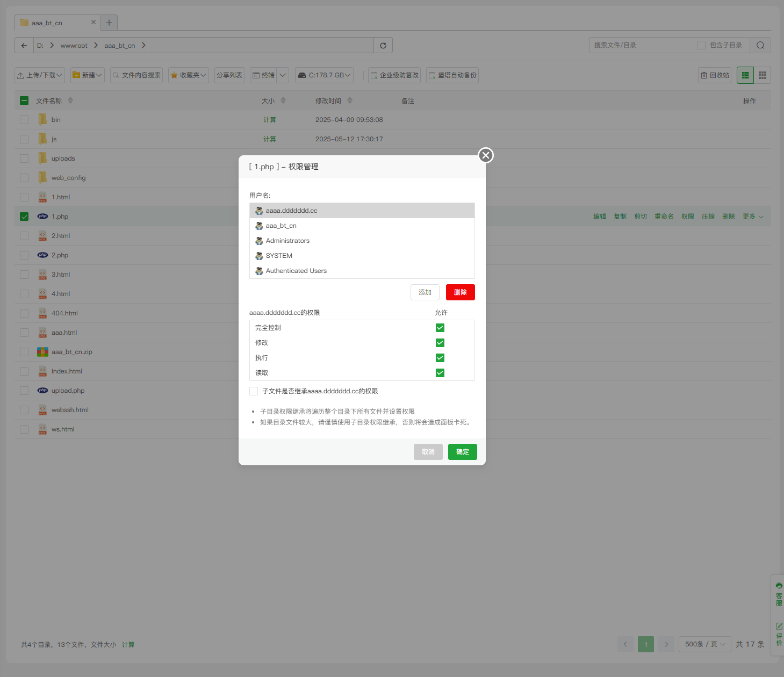Uncheck the 完全控制 permission checkbox
Screen dimensions: 784x677
440,328
